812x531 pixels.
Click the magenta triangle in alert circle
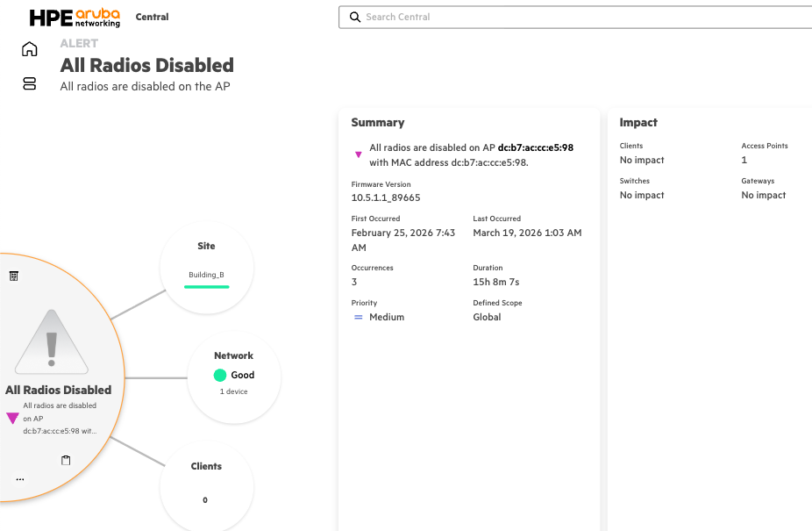coord(12,418)
